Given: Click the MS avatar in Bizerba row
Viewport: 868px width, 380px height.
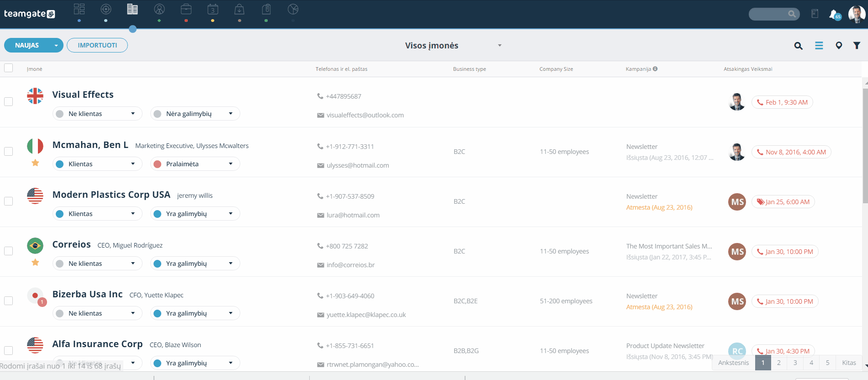Looking at the screenshot, I should [737, 301].
